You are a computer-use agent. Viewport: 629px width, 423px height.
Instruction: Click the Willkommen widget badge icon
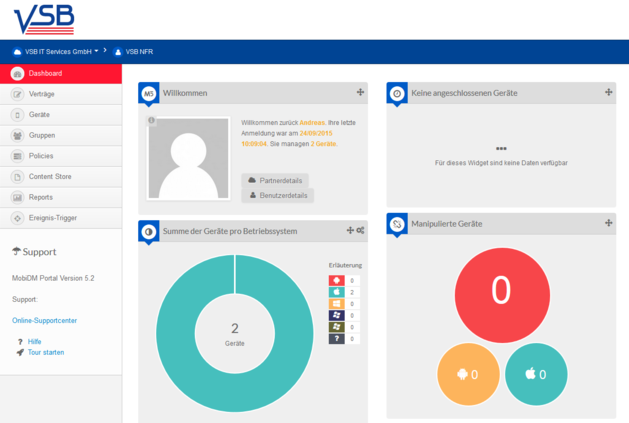[149, 94]
